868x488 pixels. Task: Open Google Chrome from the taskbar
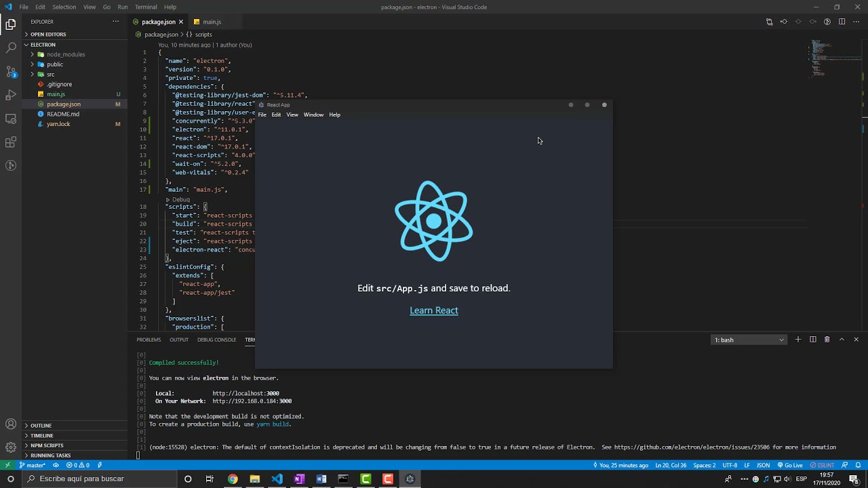(x=233, y=479)
